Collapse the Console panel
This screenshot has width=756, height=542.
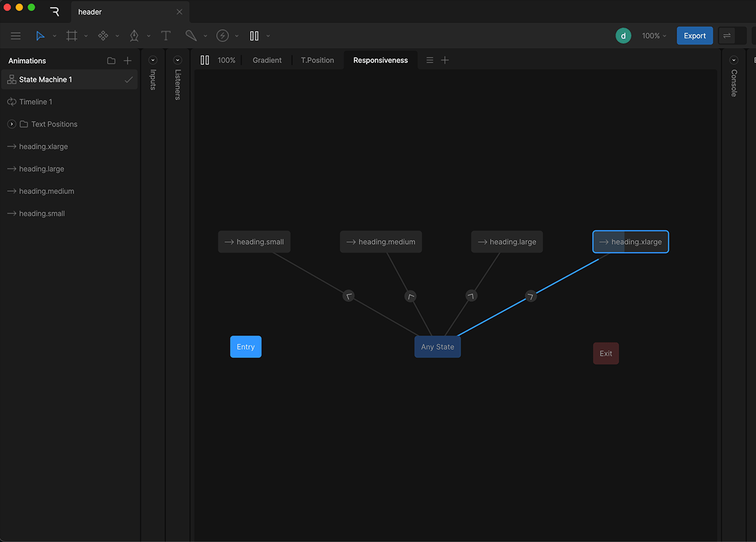coord(733,59)
